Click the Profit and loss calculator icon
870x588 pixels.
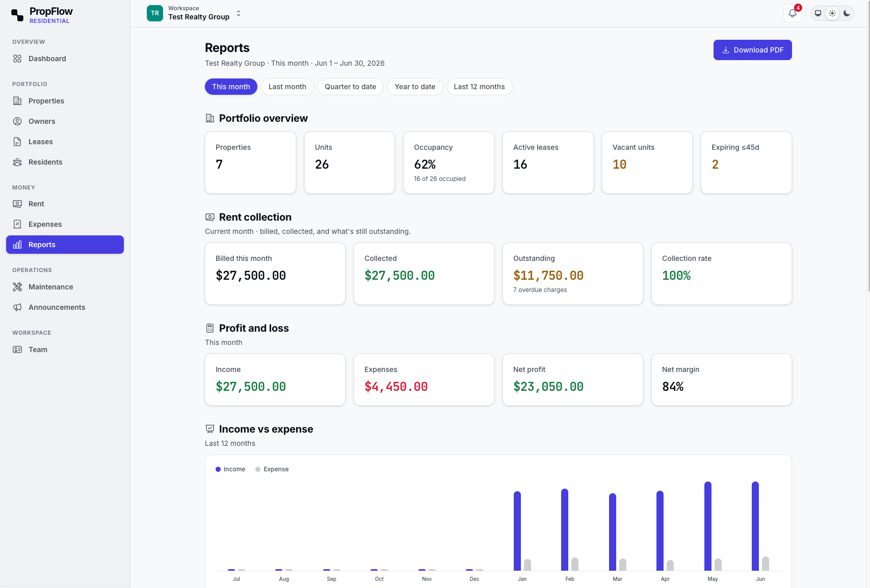209,328
